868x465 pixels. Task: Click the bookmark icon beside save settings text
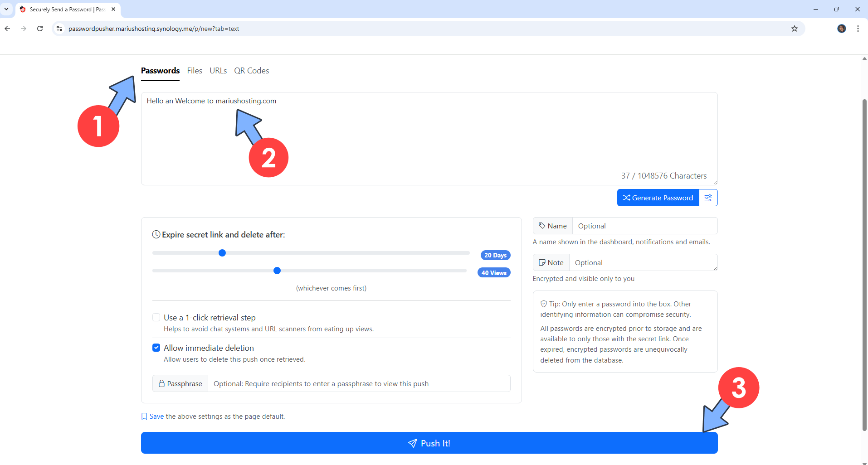click(144, 416)
